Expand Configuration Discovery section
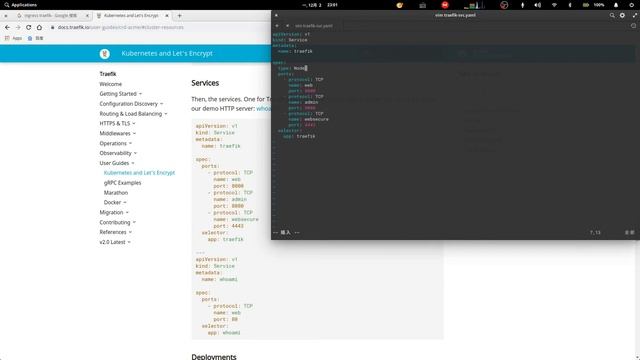Screen dimensions: 640x360 point(131,104)
